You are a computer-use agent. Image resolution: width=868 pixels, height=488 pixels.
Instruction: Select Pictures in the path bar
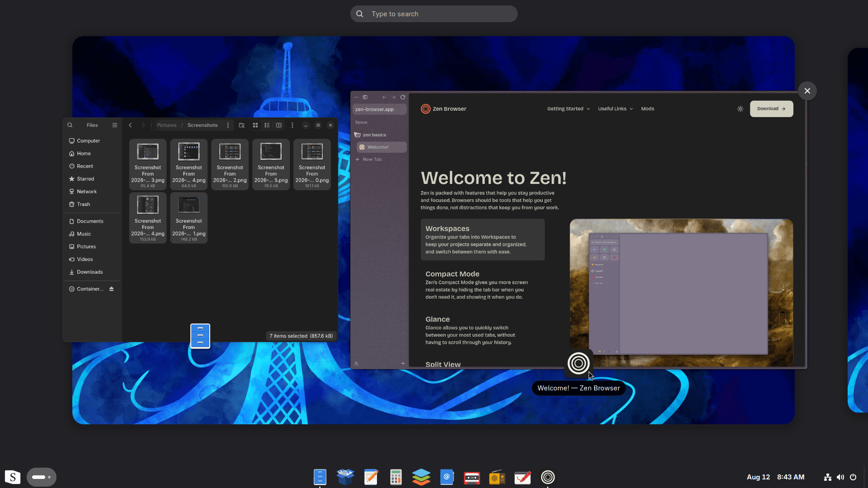(166, 125)
